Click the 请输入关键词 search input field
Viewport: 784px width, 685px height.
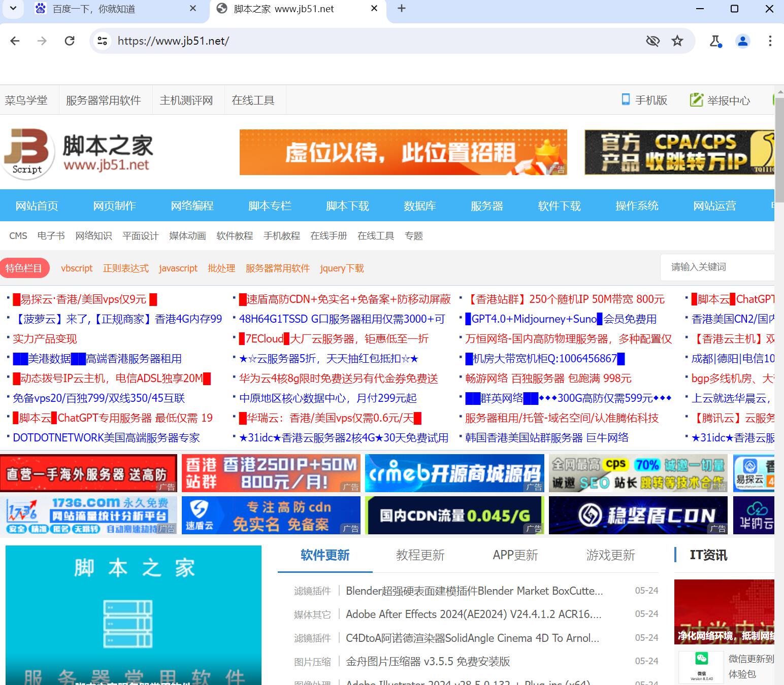click(x=717, y=267)
